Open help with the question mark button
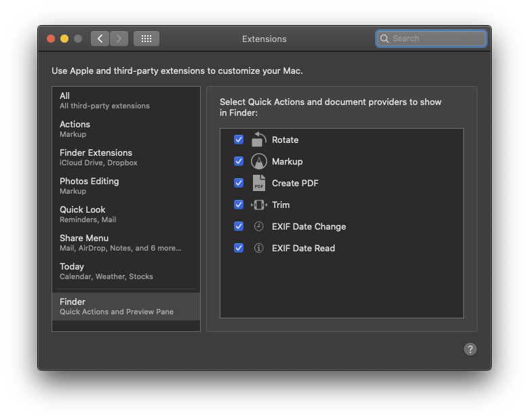 (470, 350)
